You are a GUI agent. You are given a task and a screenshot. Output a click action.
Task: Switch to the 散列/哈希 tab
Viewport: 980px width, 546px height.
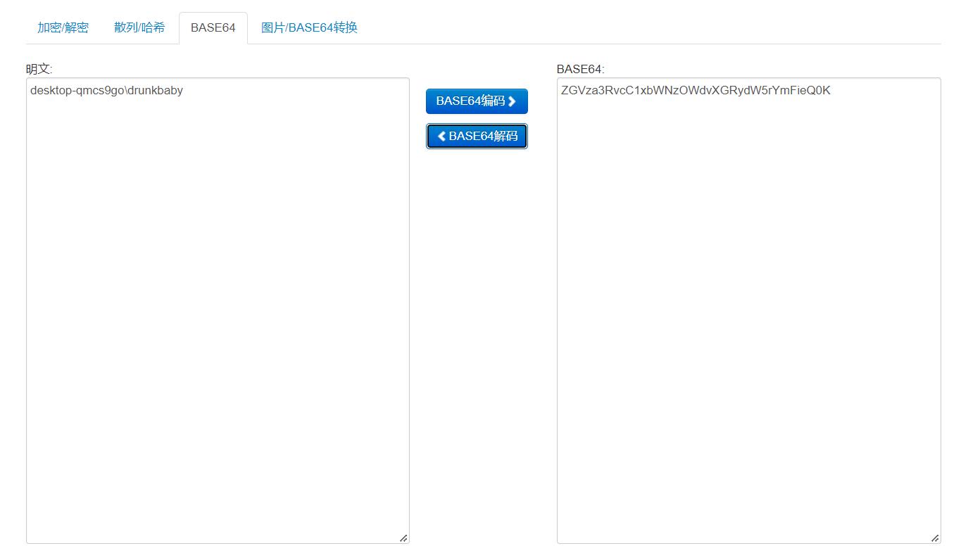pos(139,27)
